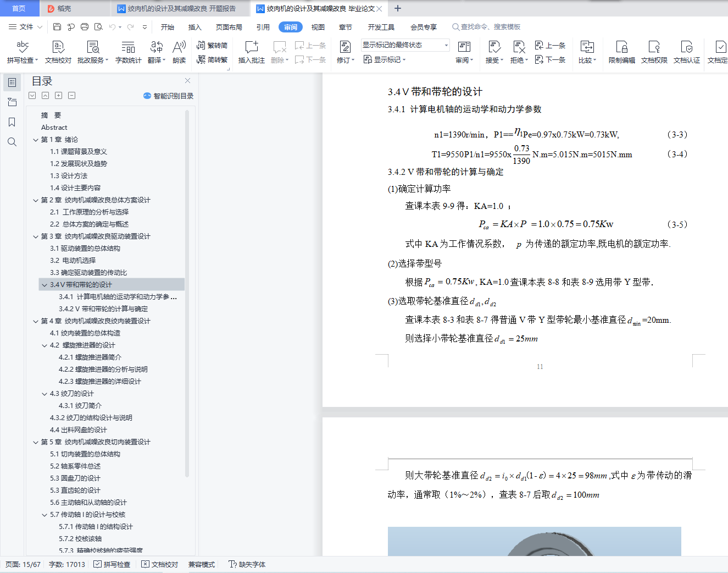The height and width of the screenshot is (573, 728).
Task: Convert text with 简转繁
Action: 212,59
